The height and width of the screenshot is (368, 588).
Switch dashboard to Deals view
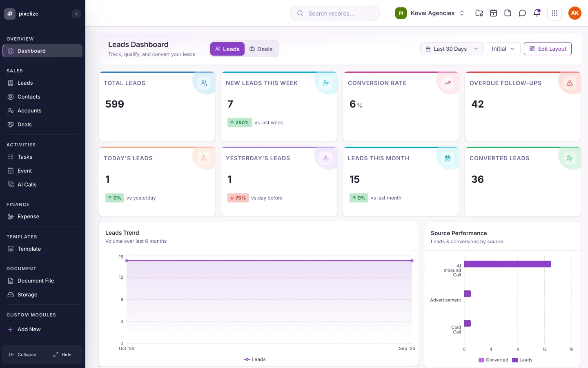(x=261, y=49)
